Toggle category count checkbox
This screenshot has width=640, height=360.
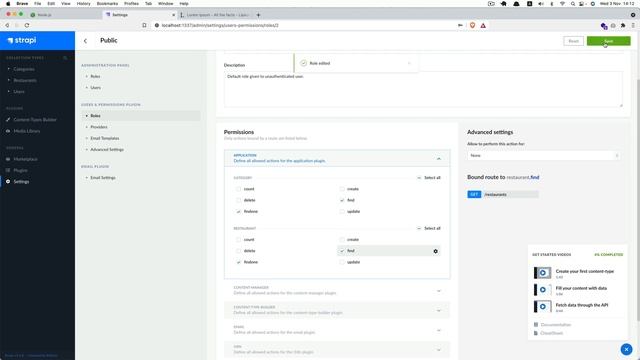click(238, 189)
